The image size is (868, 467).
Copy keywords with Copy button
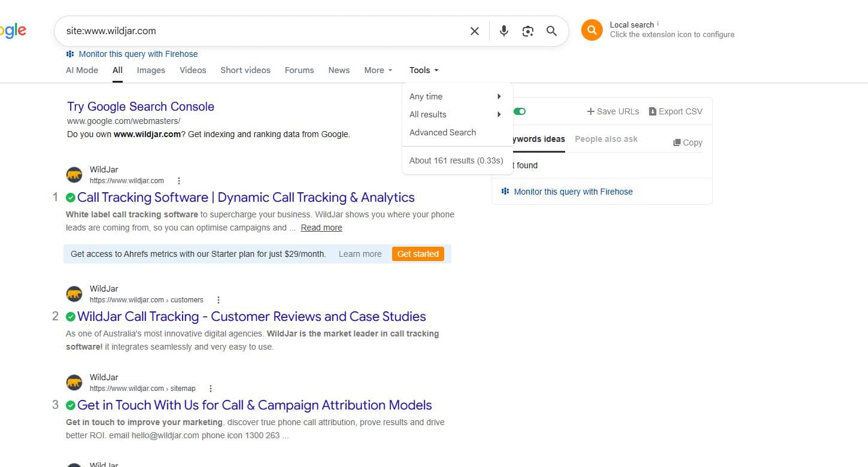click(688, 142)
